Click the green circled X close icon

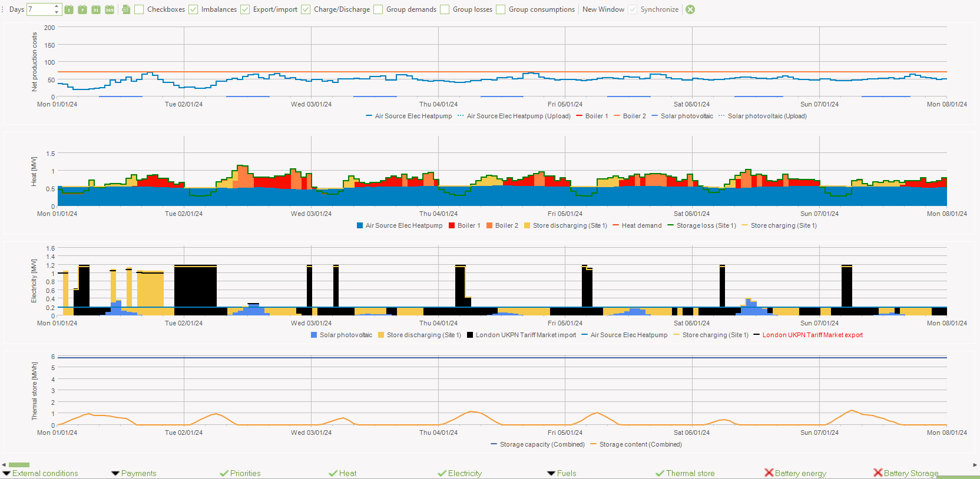click(690, 9)
